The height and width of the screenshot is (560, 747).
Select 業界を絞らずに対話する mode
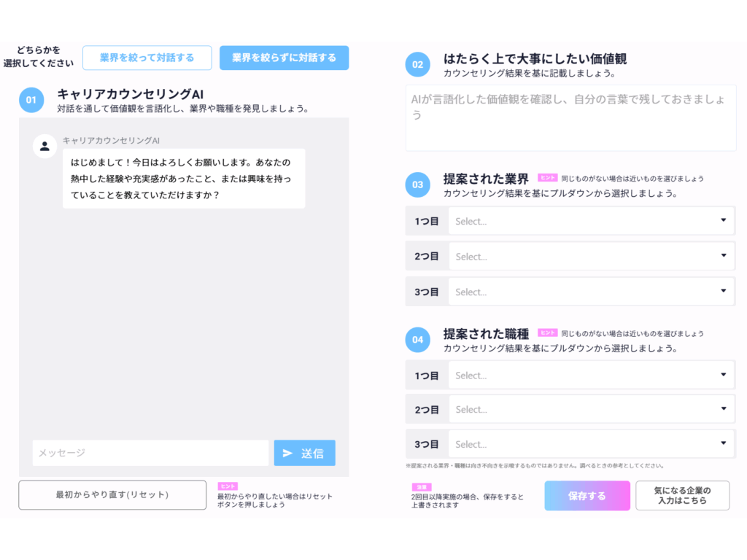(284, 58)
